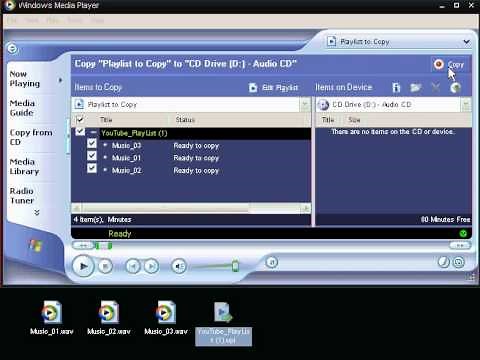Click the Windows Media Player title icon
This screenshot has height=360, width=480.
click(10, 5)
